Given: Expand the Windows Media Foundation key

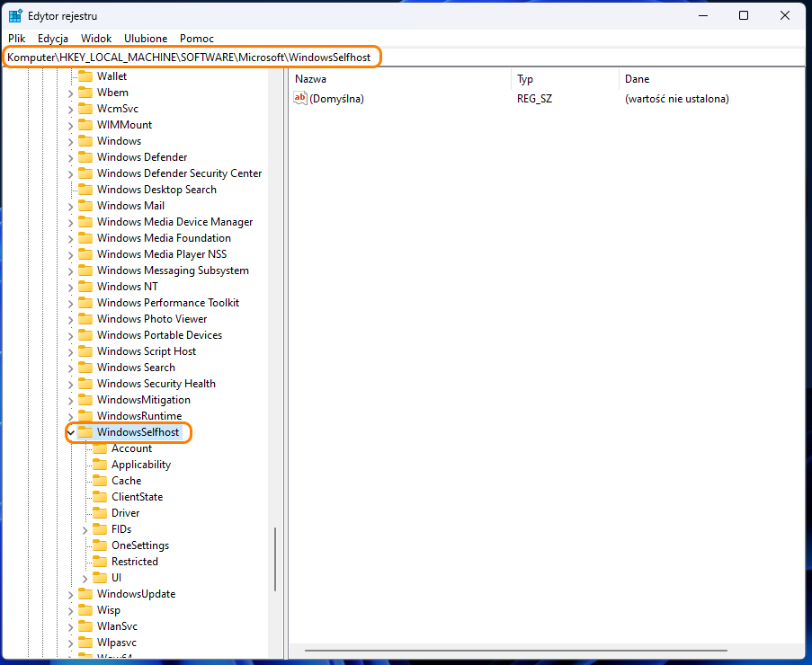Looking at the screenshot, I should coord(70,238).
